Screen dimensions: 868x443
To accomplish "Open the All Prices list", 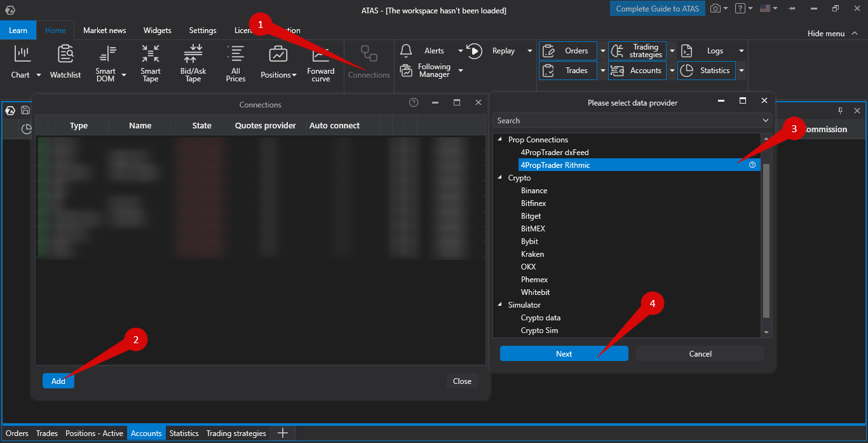I will click(235, 62).
